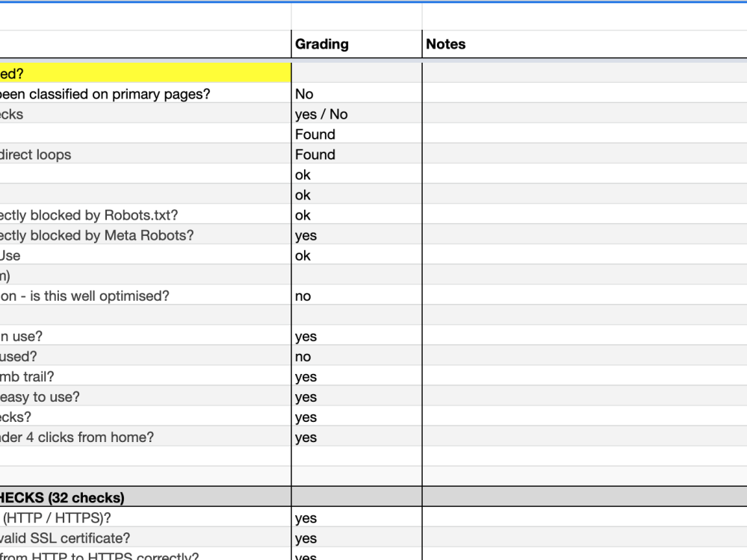Select the 'ok' grading for Robots.txt row
This screenshot has width=747, height=560.
pos(356,215)
